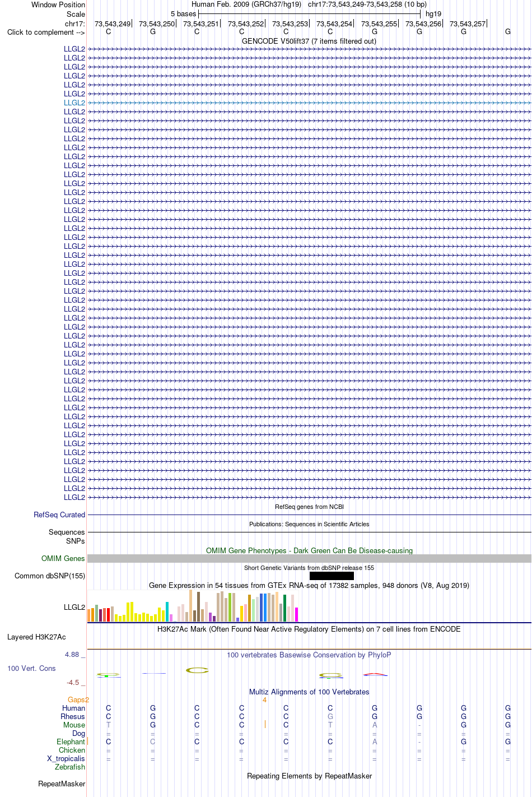Select the Mouse alignment row label
Screen dimensions: 532x797
tap(74, 725)
